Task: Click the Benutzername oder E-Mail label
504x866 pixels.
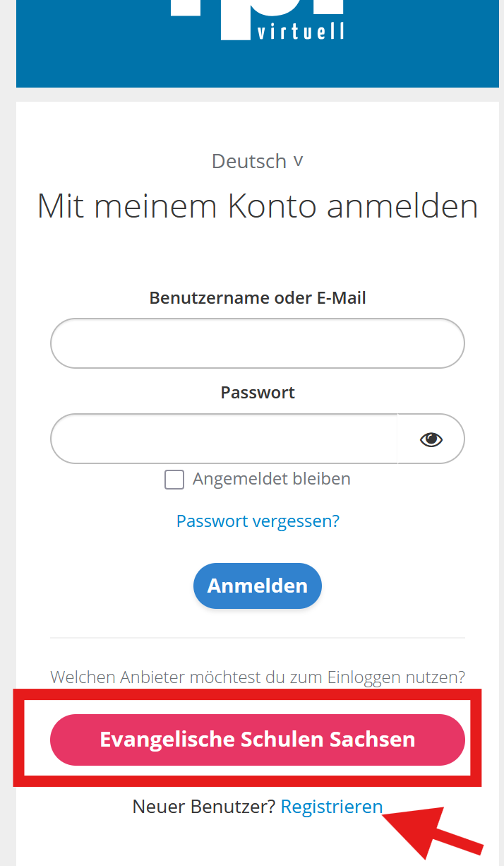Action: coord(258,298)
